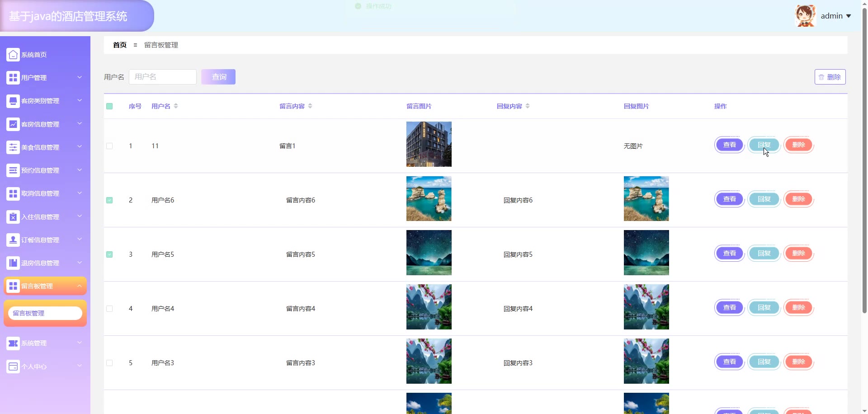Viewport: 868px width, 414px height.
Task: Click the admin avatar picture
Action: click(x=805, y=16)
